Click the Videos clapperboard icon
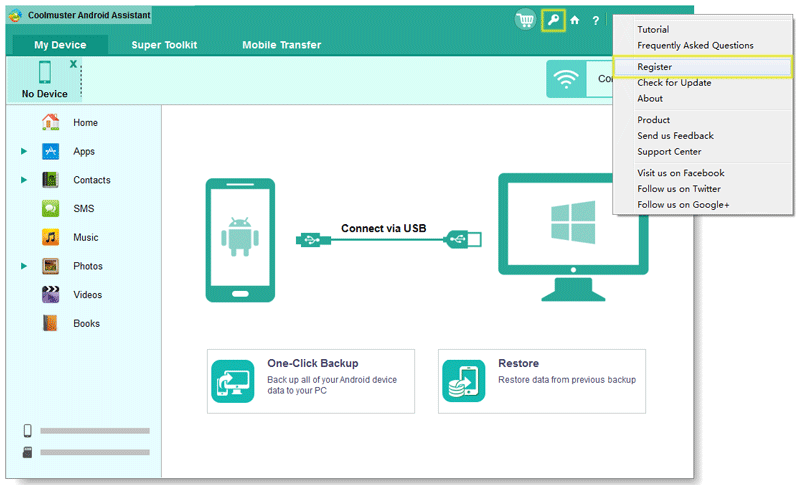 click(51, 294)
